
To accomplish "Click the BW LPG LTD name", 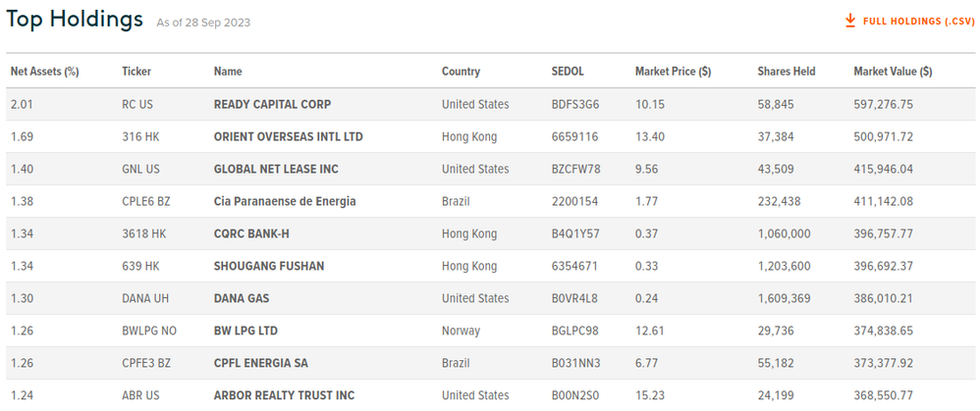I will coord(245,331).
